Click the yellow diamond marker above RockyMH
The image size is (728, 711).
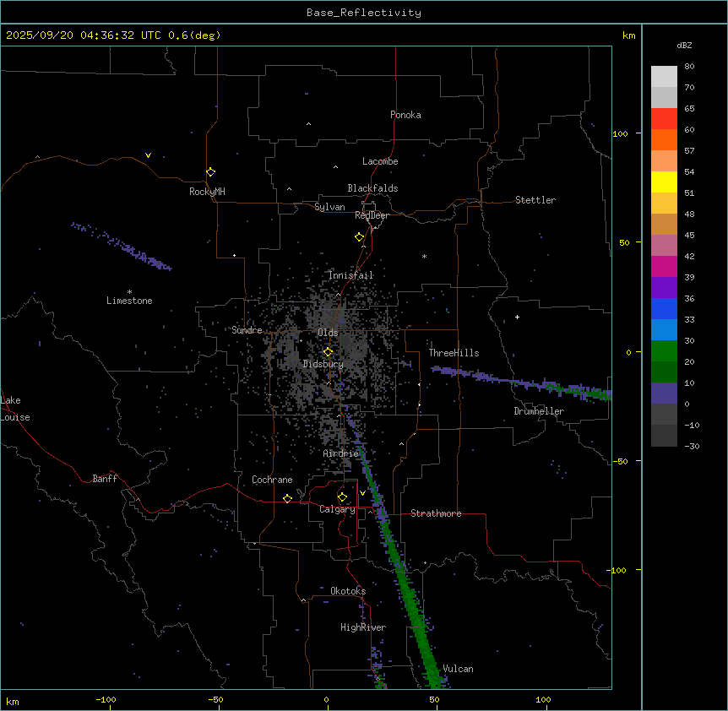click(x=210, y=171)
